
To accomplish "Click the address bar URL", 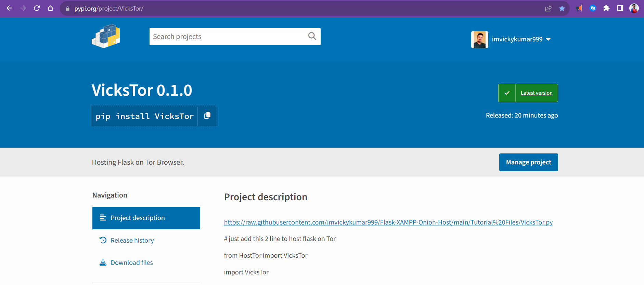I will (109, 9).
